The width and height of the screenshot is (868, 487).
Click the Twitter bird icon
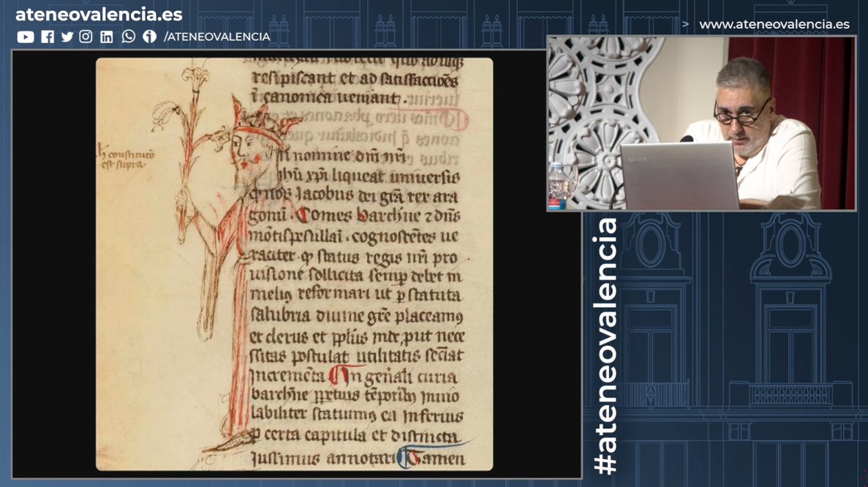67,37
